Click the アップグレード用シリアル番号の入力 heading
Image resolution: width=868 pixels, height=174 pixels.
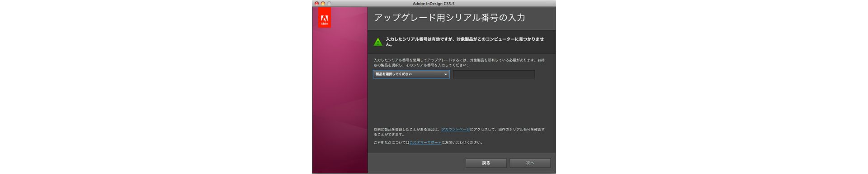coord(449,18)
